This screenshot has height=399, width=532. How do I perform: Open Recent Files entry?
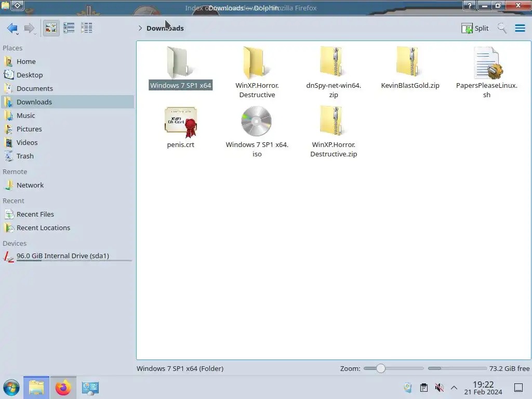(67, 215)
